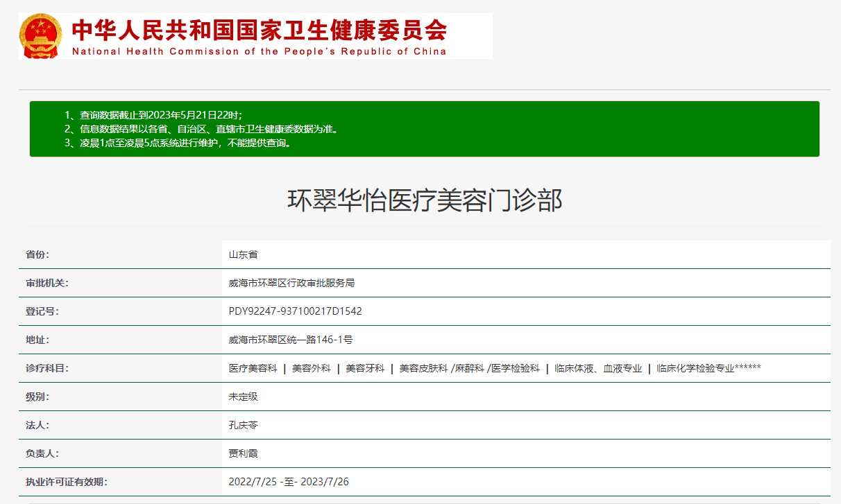Select the legal person name 孔庆苓
Screen dimensions: 841x504
coord(243,425)
